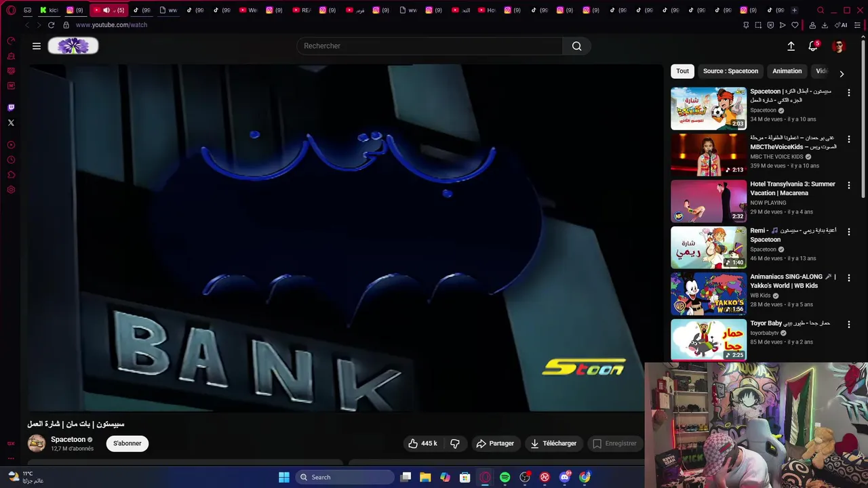Add page to bookmarks heart icon
The height and width of the screenshot is (488, 868).
(795, 25)
